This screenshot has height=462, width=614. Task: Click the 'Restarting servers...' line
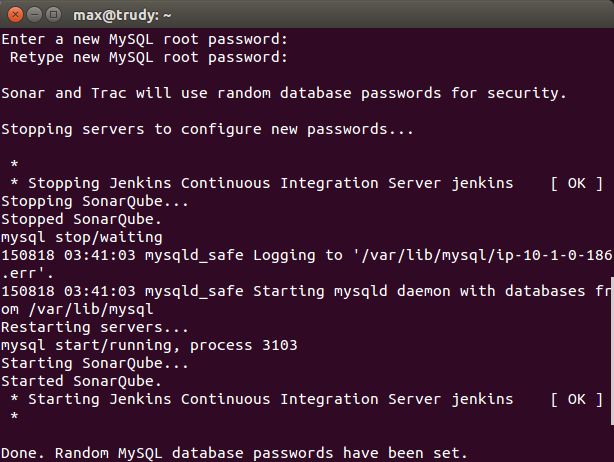[x=95, y=327]
